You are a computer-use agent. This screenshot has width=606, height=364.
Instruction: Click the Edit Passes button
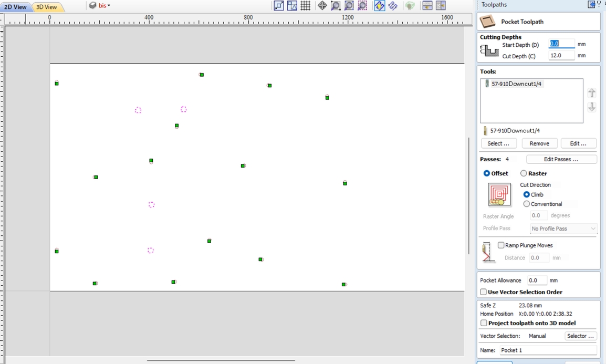561,159
